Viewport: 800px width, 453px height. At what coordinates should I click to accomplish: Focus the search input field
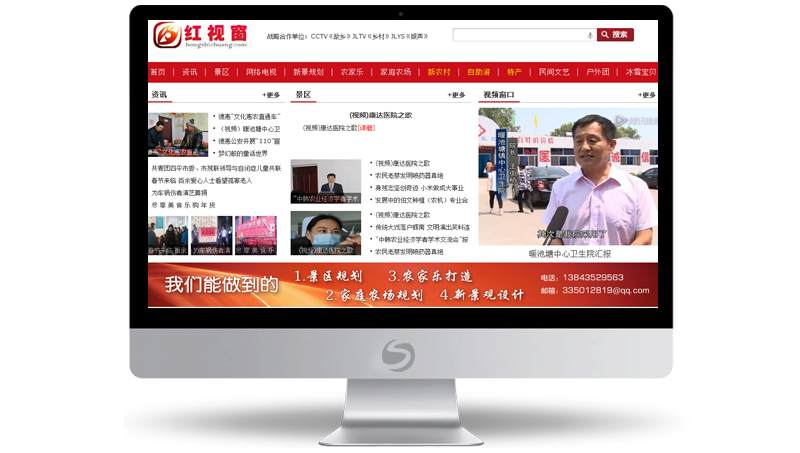pyautogui.click(x=520, y=35)
